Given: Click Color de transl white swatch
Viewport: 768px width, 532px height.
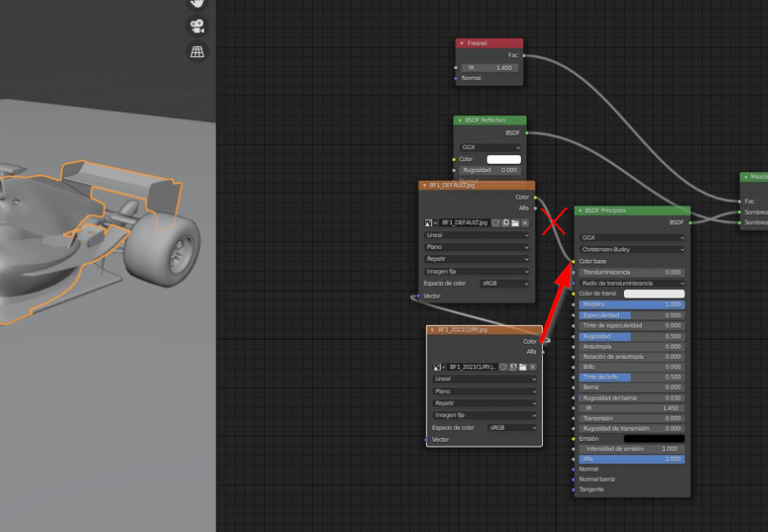Looking at the screenshot, I should tap(654, 293).
